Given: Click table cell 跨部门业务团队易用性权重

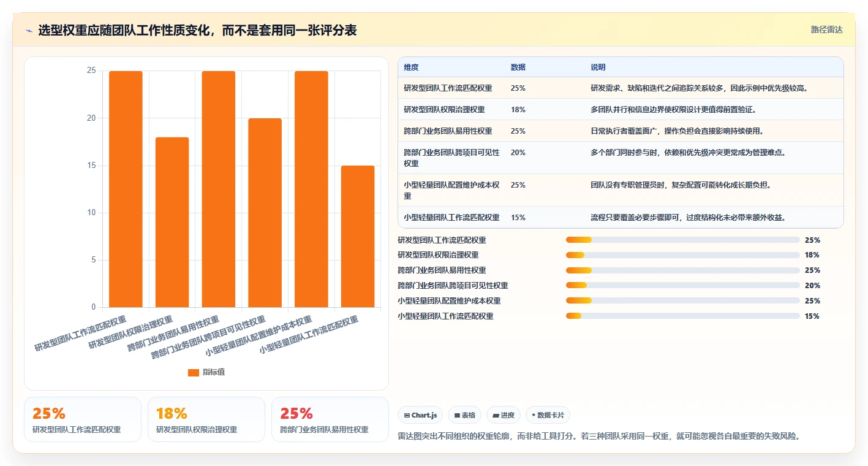Looking at the screenshot, I should (x=448, y=131).
